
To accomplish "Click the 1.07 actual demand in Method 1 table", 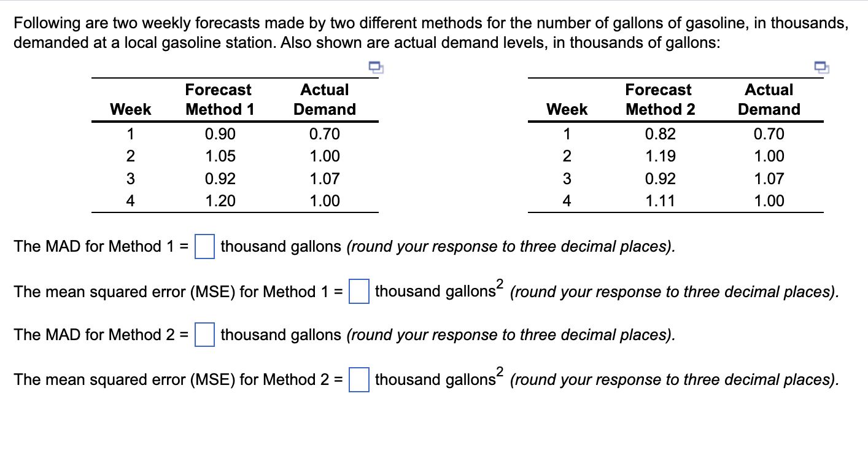I will [325, 179].
